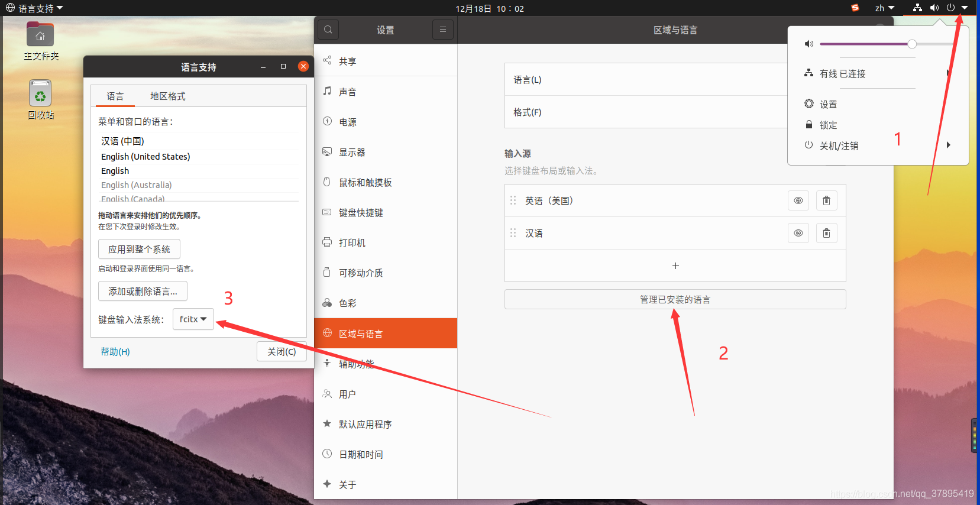The height and width of the screenshot is (505, 980).
Task: Open 鼠标和触摸板 settings
Action: click(386, 182)
